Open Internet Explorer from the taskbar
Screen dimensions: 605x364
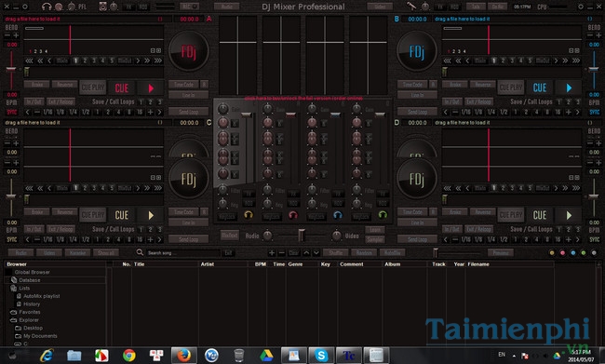tap(47, 355)
